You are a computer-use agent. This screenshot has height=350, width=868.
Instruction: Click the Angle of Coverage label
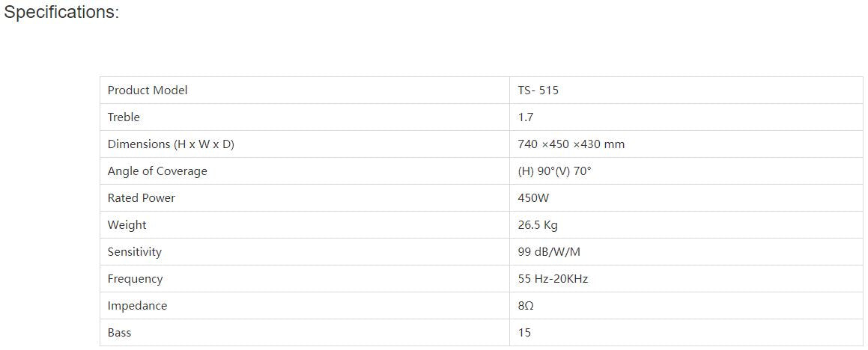tap(157, 171)
